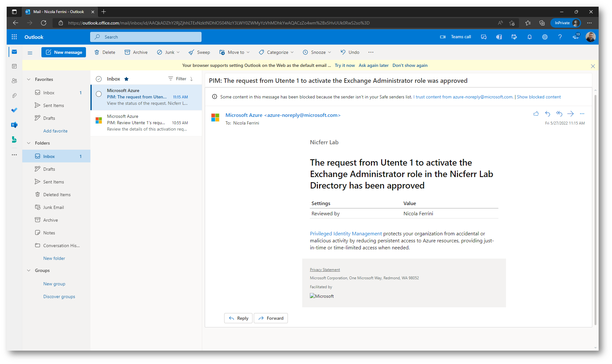The image size is (612, 364).
Task: Click the Delete toolbar button
Action: click(105, 52)
